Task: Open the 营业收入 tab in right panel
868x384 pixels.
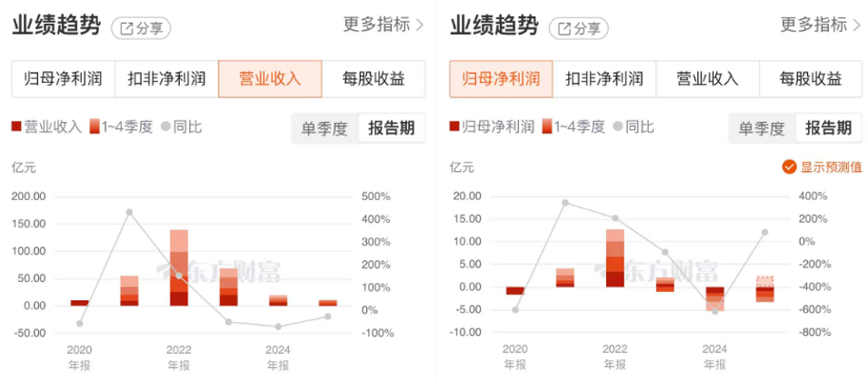Action: [707, 79]
